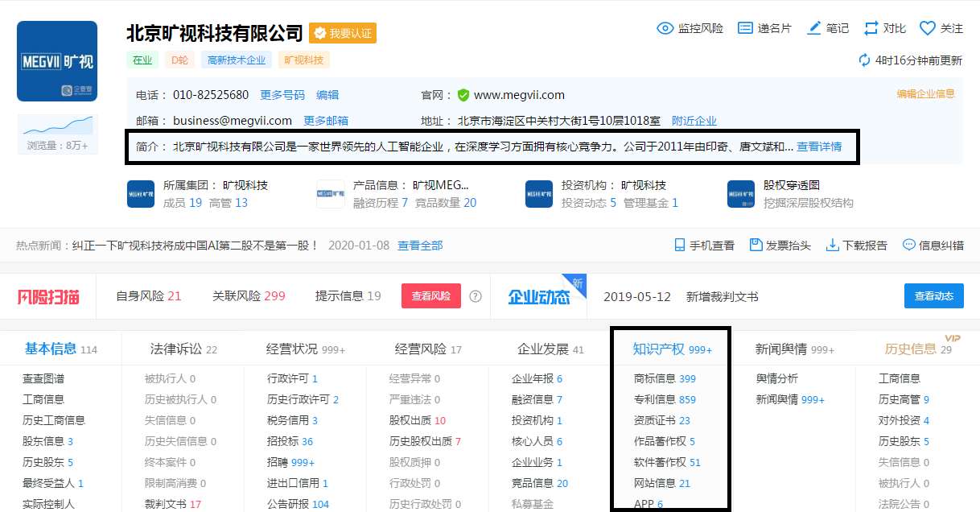This screenshot has height=512, width=980.
Task: Click 编辑 link next to phone number
Action: [327, 95]
